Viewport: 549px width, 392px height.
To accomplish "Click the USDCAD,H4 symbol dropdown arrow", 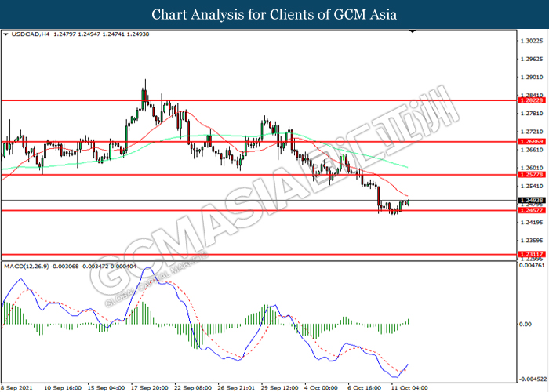I will (x=5, y=34).
